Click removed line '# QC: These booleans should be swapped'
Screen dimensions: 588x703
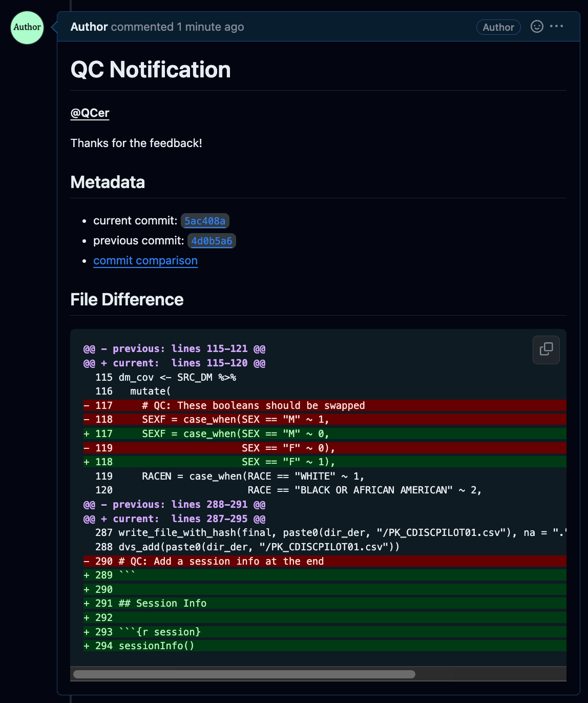325,406
